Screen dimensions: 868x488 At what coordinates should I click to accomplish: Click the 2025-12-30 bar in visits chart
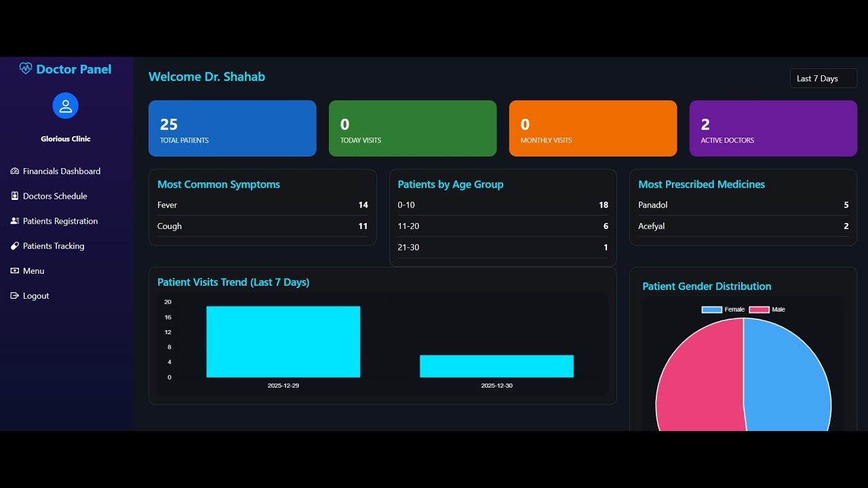(496, 366)
